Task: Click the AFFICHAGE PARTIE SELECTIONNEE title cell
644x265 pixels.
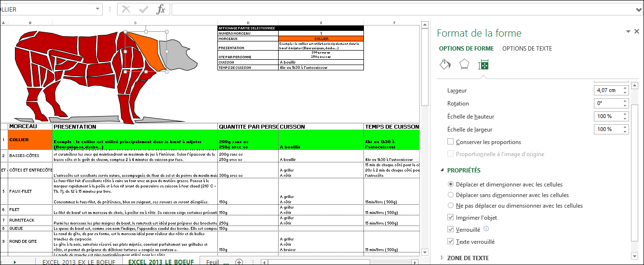Action: click(x=291, y=28)
